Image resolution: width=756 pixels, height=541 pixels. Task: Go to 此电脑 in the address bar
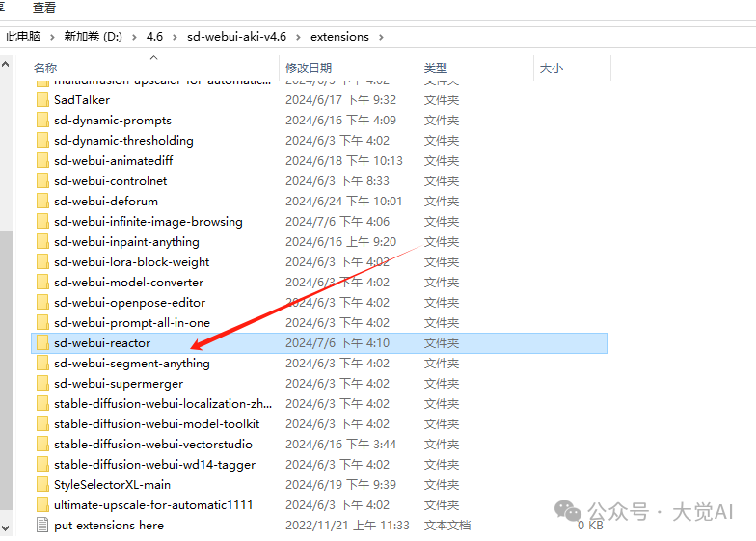click(23, 37)
